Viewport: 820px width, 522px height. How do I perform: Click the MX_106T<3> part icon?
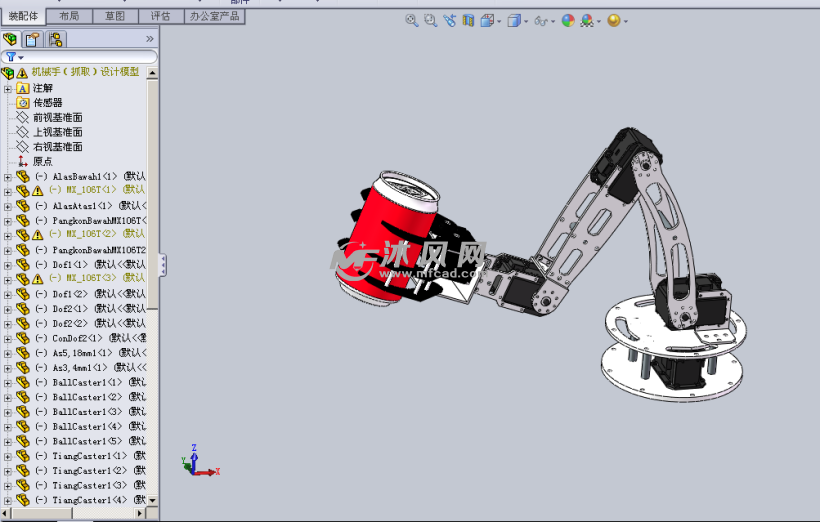pos(22,278)
